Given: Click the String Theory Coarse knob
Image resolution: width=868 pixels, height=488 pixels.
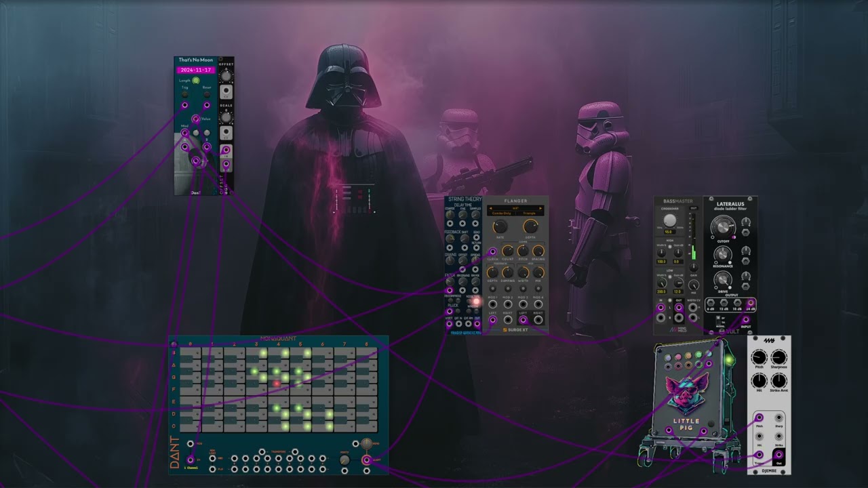Looking at the screenshot, I should click(x=450, y=215).
